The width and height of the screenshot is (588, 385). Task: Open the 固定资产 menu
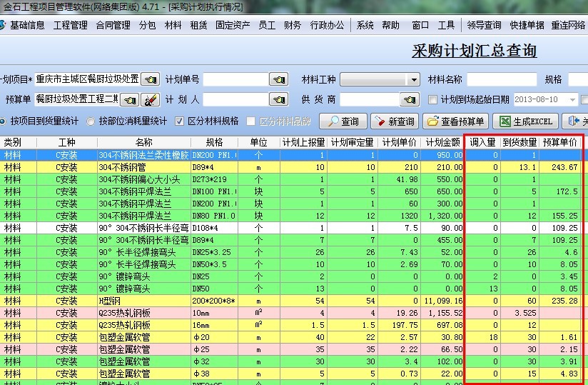[x=233, y=25]
